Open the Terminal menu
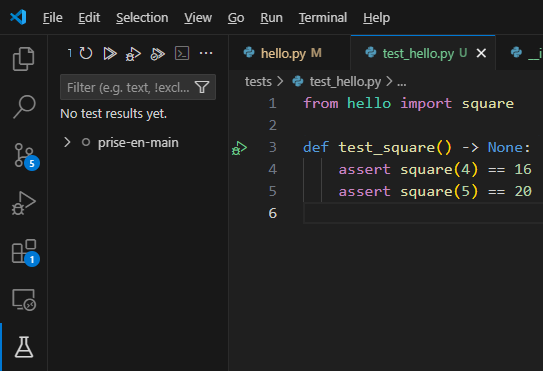This screenshot has height=371, width=543. [323, 18]
